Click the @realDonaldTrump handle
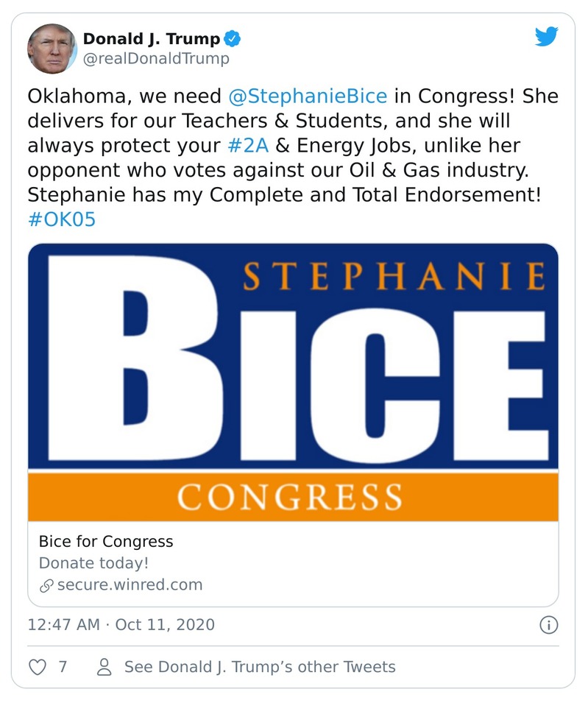The width and height of the screenshot is (588, 703). 156,59
